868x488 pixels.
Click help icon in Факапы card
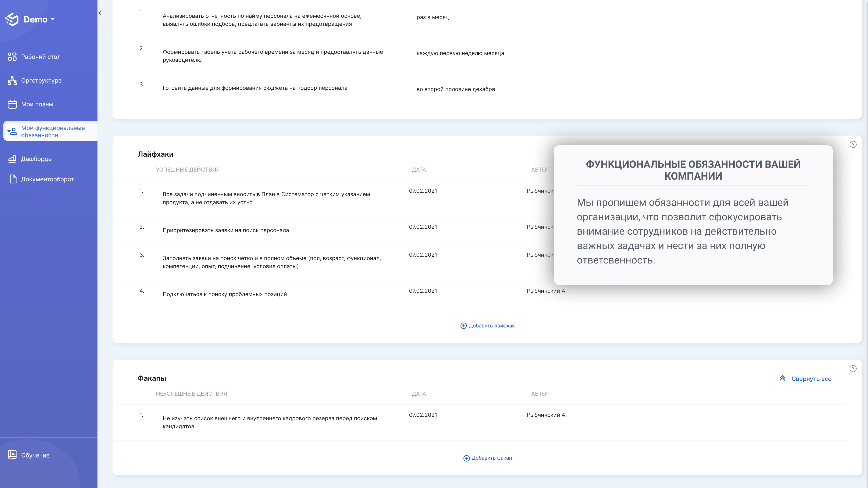[x=853, y=369]
